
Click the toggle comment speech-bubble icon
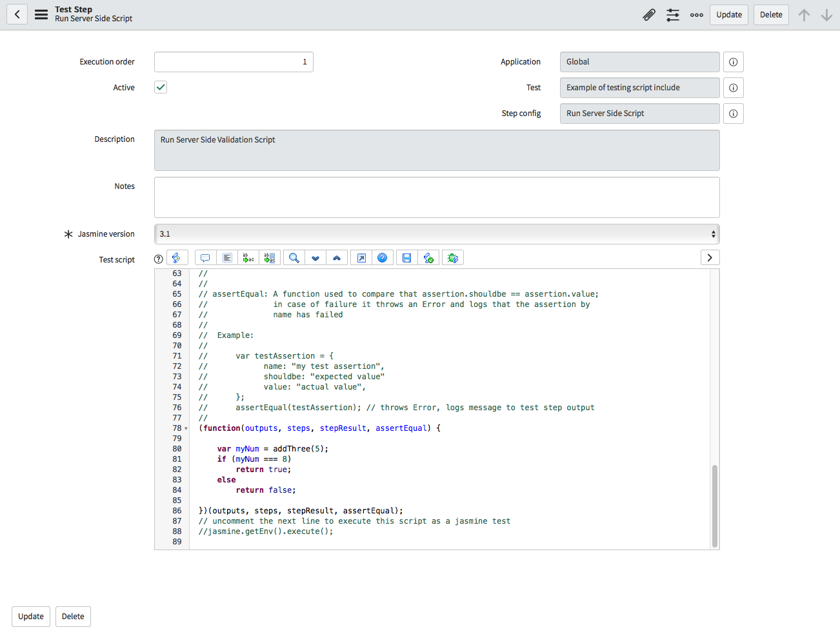(x=205, y=258)
